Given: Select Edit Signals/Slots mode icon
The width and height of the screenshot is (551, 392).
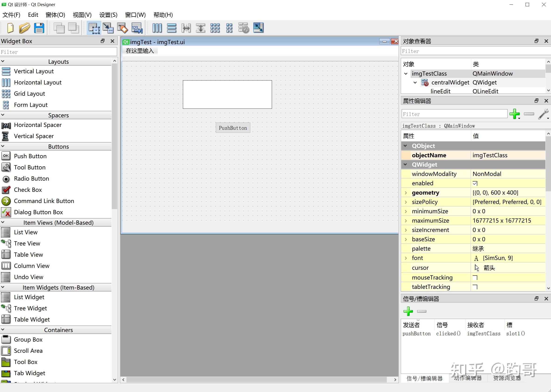Looking at the screenshot, I should point(108,28).
